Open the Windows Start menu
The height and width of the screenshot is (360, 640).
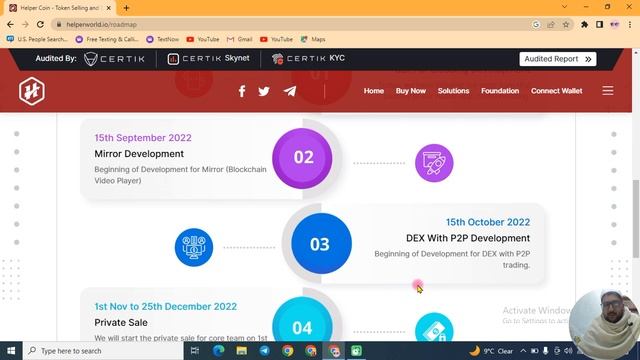11,351
